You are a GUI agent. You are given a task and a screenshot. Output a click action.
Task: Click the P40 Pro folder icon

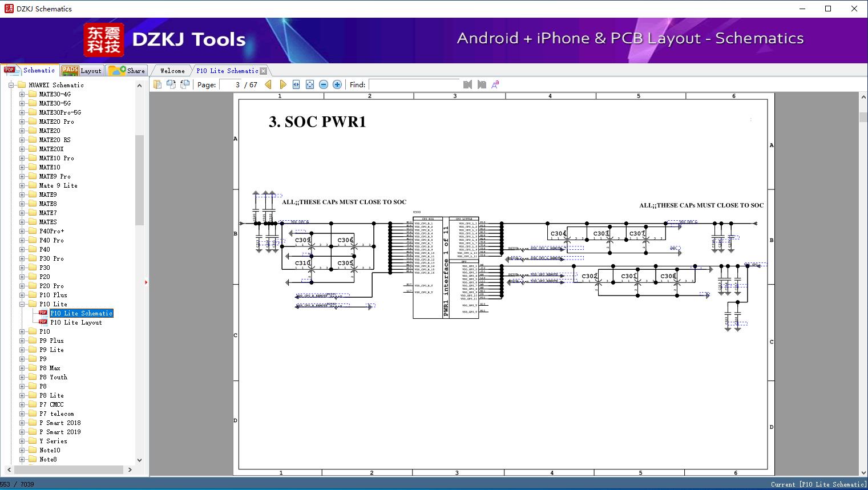tap(33, 240)
